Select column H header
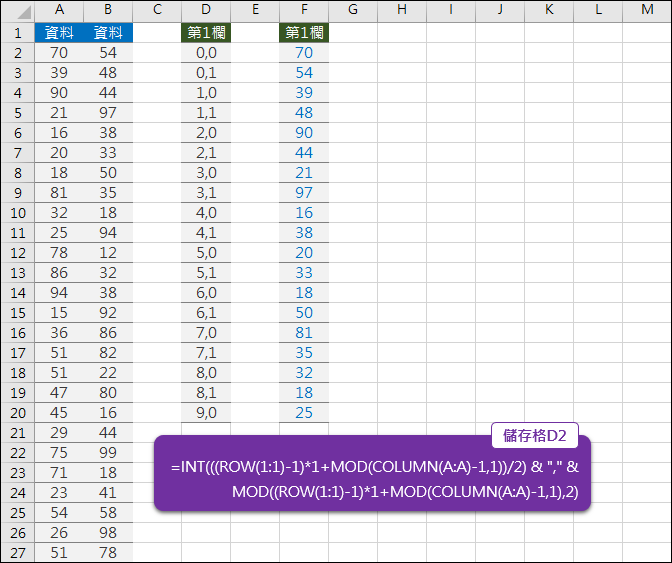Image resolution: width=672 pixels, height=563 pixels. tap(402, 10)
